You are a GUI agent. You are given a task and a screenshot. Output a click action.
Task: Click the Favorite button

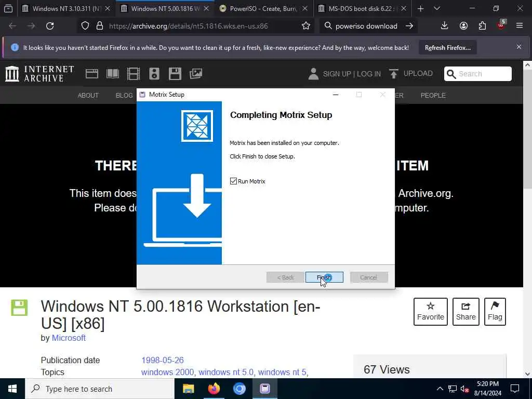(431, 312)
